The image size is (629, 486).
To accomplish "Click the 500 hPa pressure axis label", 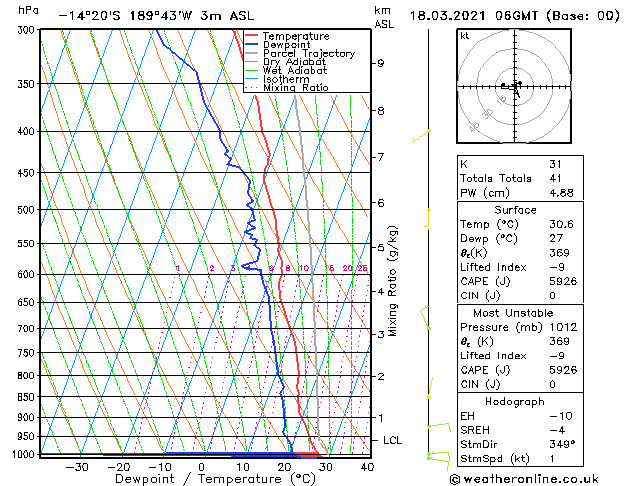I will [26, 210].
